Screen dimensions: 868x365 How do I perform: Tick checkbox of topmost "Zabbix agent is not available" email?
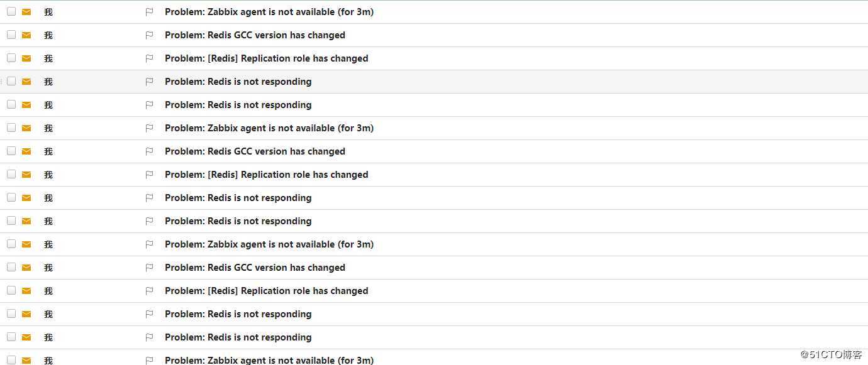[11, 11]
